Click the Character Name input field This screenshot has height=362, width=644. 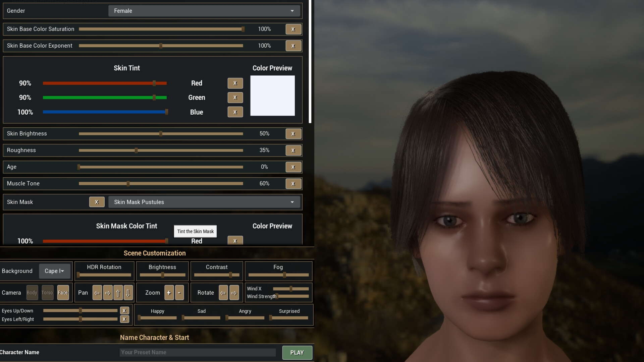[198, 352]
